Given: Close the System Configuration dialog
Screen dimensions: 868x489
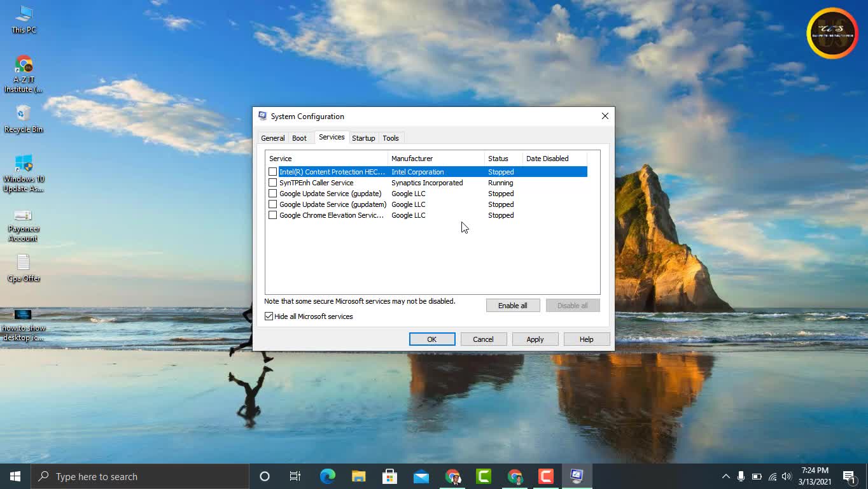Looking at the screenshot, I should 605,116.
